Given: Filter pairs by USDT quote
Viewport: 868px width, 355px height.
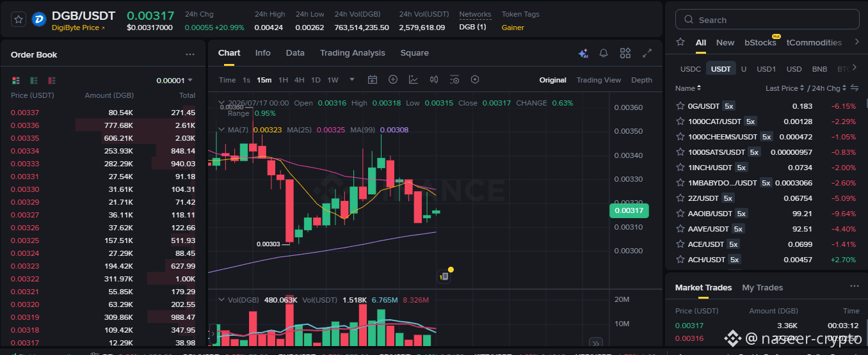Looking at the screenshot, I should coord(721,69).
